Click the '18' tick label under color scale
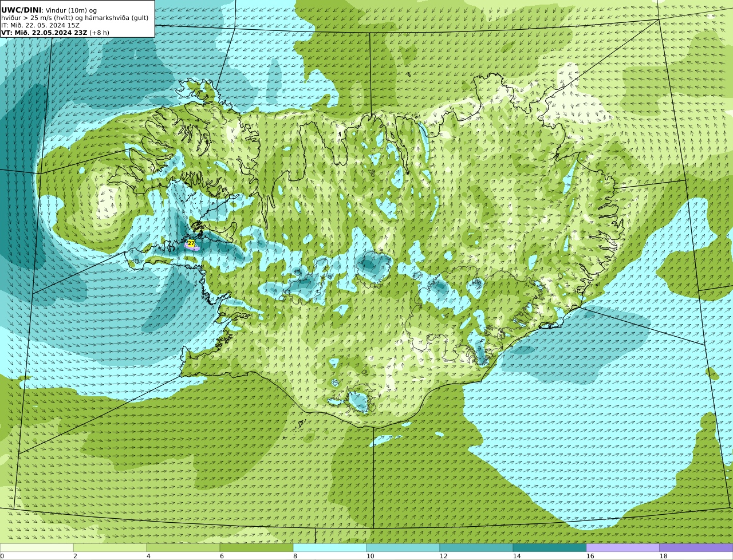The width and height of the screenshot is (733, 560). [663, 556]
